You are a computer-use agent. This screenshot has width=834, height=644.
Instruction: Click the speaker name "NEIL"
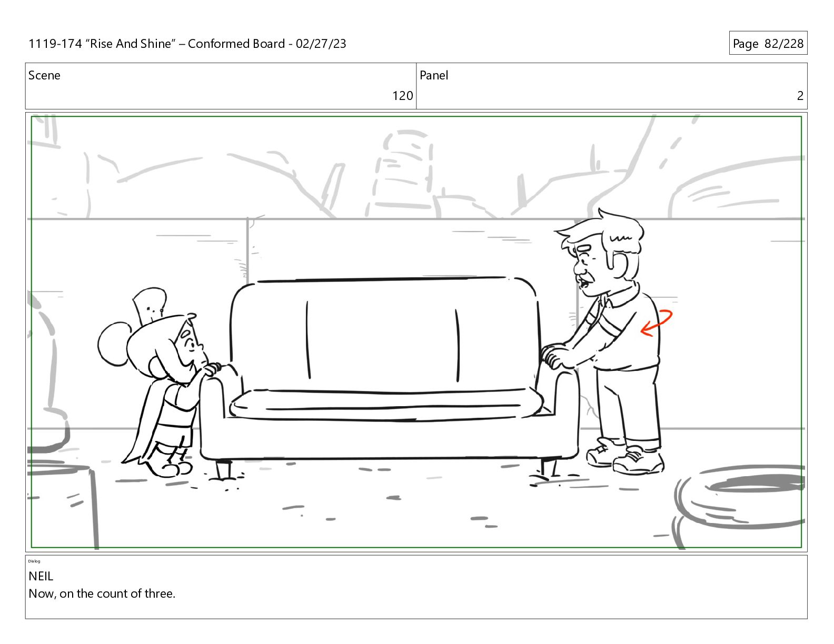41,576
